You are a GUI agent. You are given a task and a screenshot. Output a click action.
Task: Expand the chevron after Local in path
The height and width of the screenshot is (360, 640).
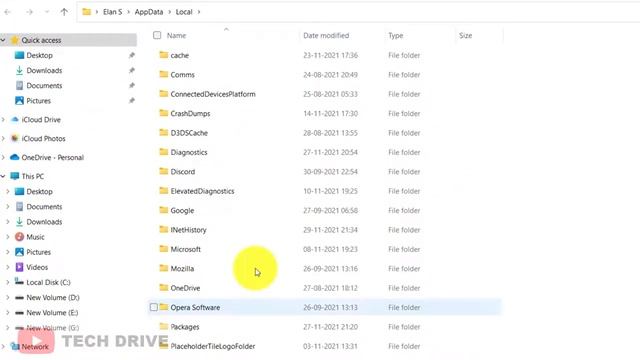pyautogui.click(x=199, y=12)
